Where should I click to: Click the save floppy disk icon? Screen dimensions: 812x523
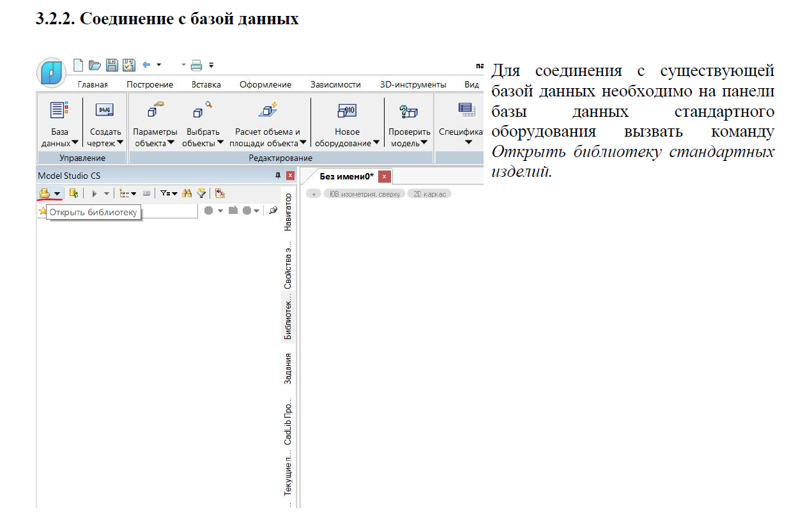tap(112, 64)
